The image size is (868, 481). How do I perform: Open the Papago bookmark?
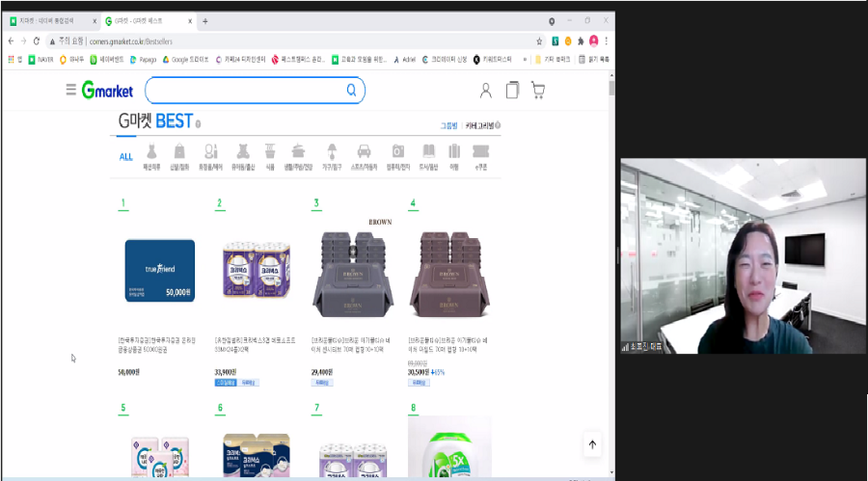[144, 59]
